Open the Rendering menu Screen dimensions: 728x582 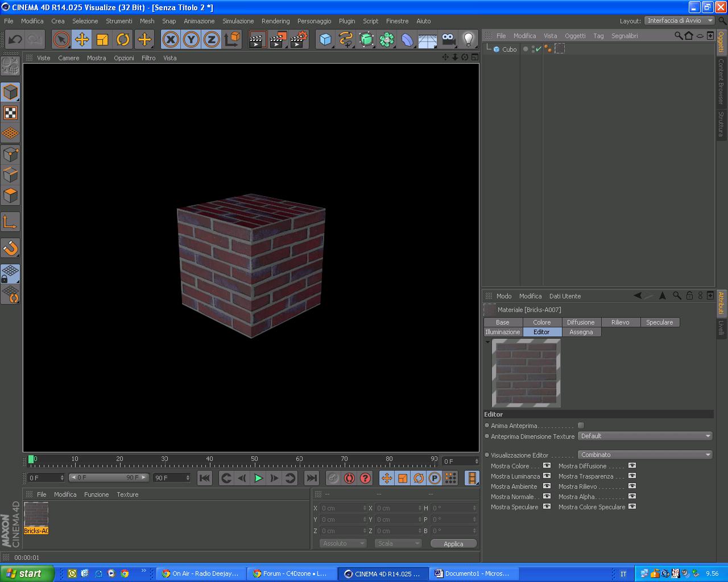click(x=275, y=21)
